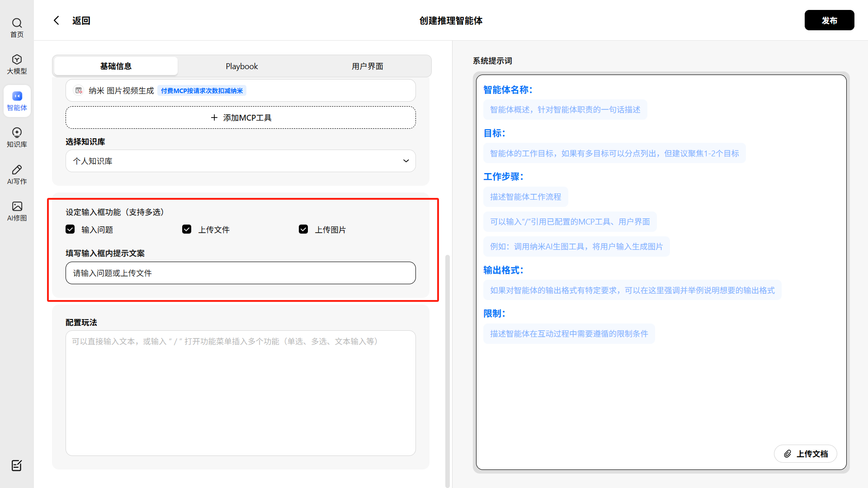
Task: Select the 智能体 sidebar icon
Action: 17,96
